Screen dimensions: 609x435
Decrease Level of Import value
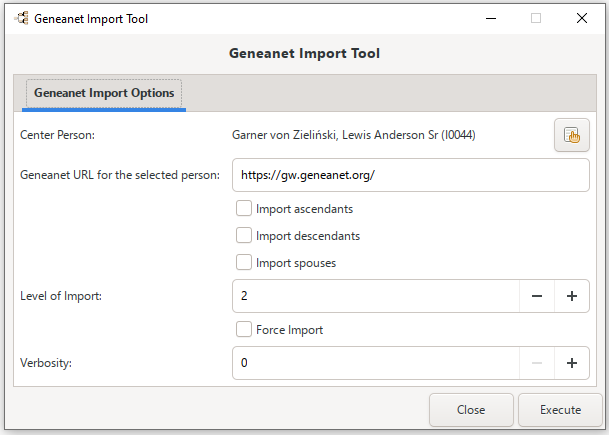[x=537, y=296]
